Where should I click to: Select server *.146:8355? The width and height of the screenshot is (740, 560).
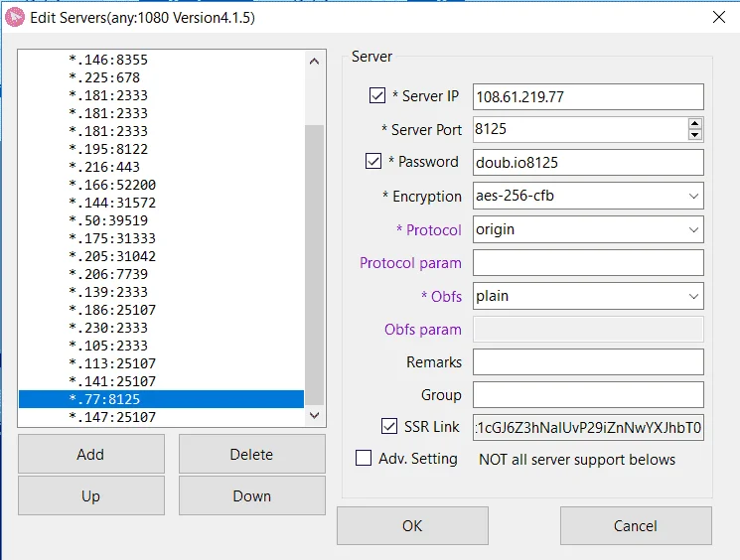tap(161, 60)
